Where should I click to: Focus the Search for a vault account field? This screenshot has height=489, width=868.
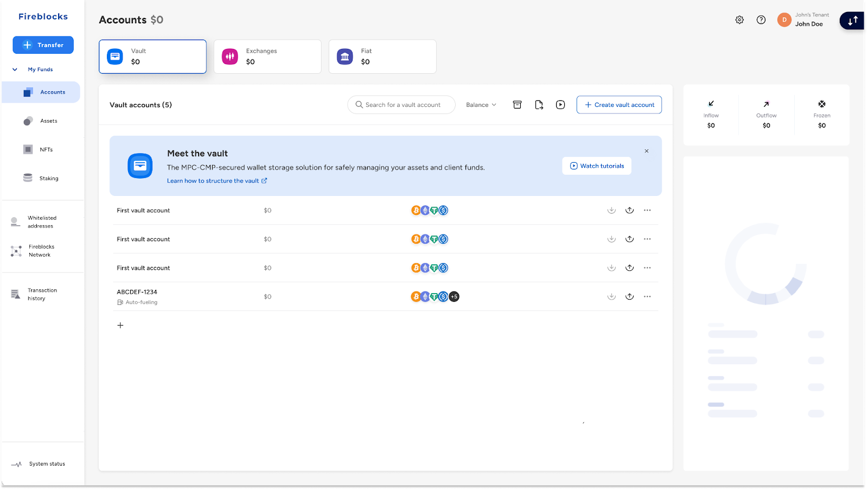401,105
